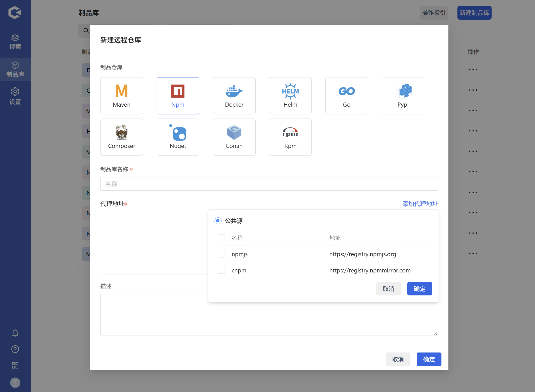Choose the Pypi repository type
535x392 pixels.
click(x=403, y=96)
